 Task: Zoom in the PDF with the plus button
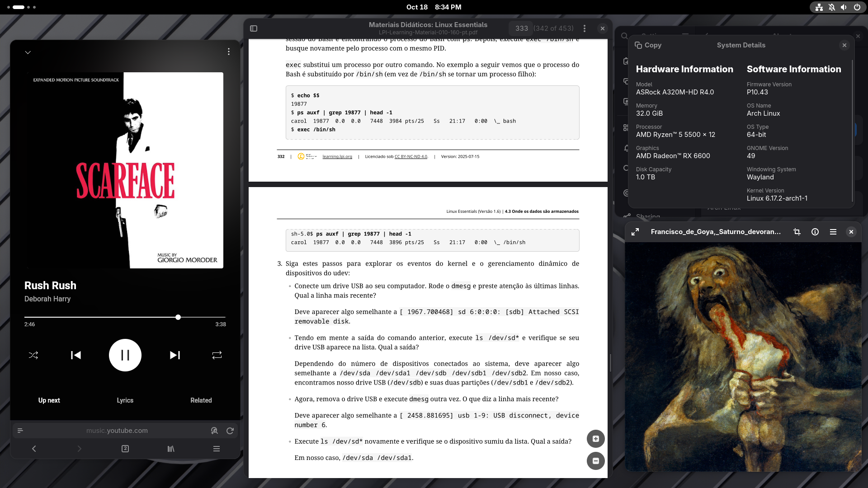(596, 439)
